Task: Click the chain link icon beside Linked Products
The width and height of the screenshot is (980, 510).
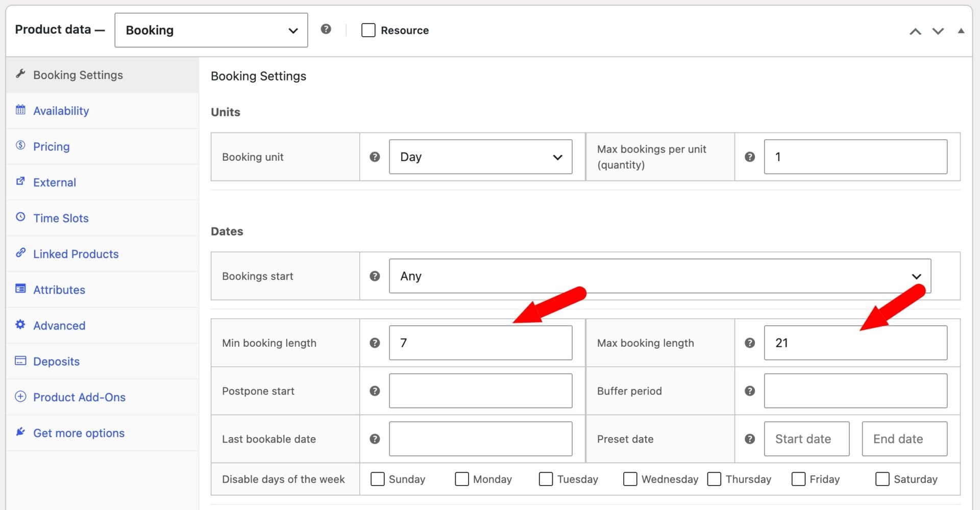Action: coord(20,252)
